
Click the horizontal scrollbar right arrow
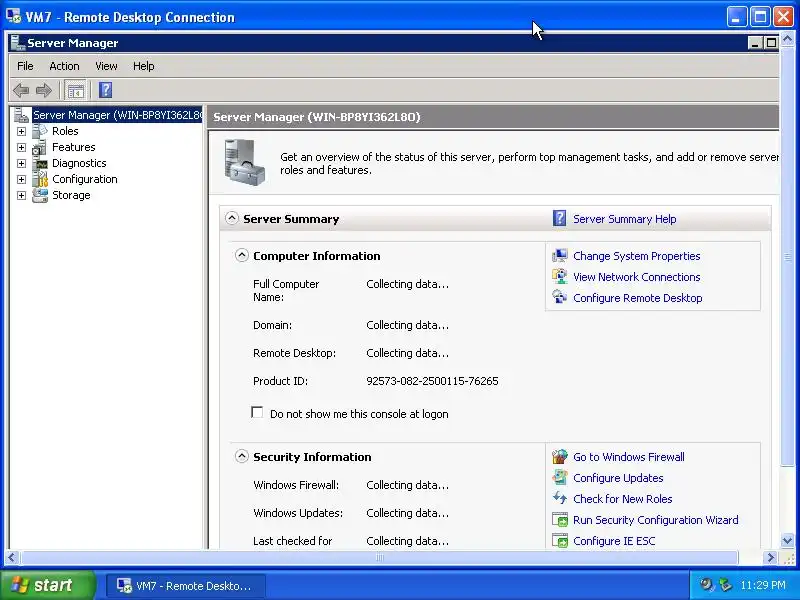[x=770, y=557]
